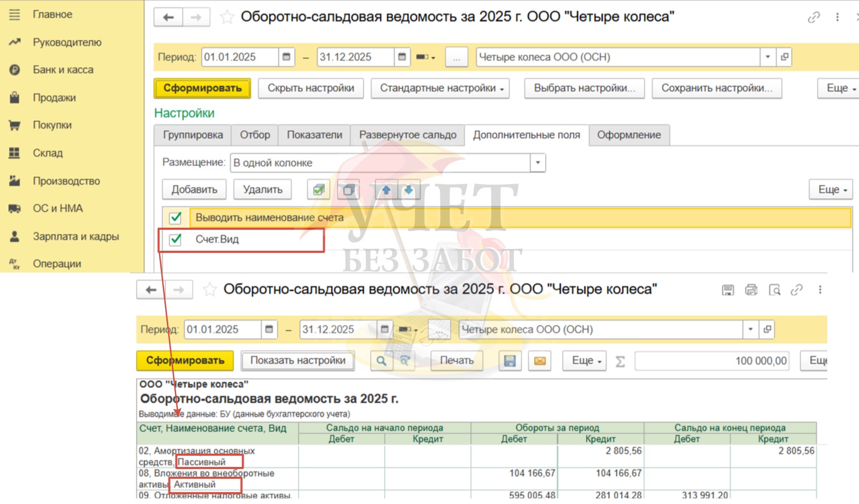This screenshot has height=504, width=859.
Task: Expand organization 'Четыре колеса ООО (ОСН)' dropdown
Action: tap(767, 57)
